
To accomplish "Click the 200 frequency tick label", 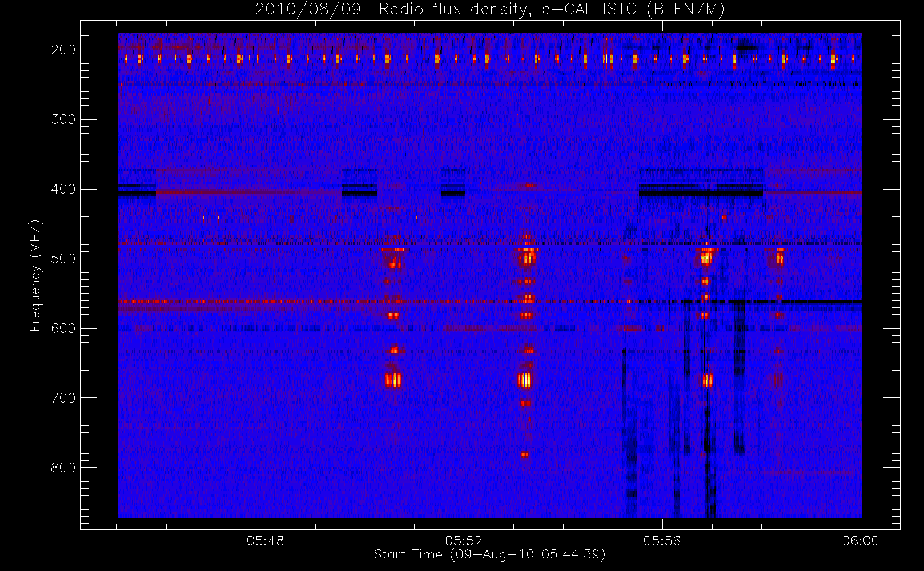I will (x=63, y=50).
